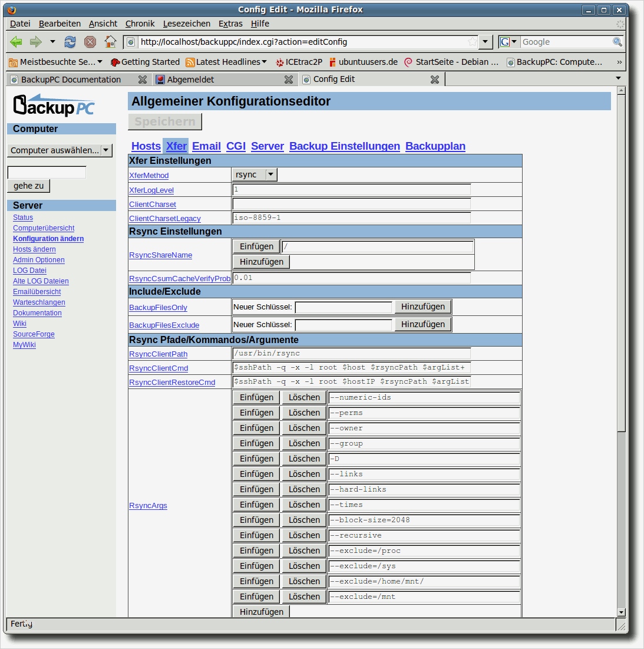Open the Status link in the sidebar
Image resolution: width=644 pixels, height=649 pixels.
click(23, 218)
